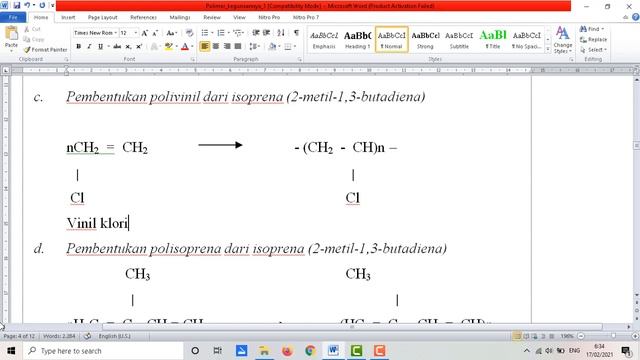Click the Replace button in Editing group
This screenshot has width=640, height=360.
(593, 39)
